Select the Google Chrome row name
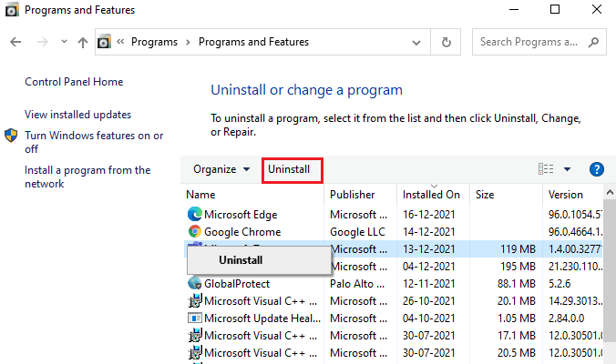Viewport: 616px width, 364px height. pyautogui.click(x=242, y=232)
